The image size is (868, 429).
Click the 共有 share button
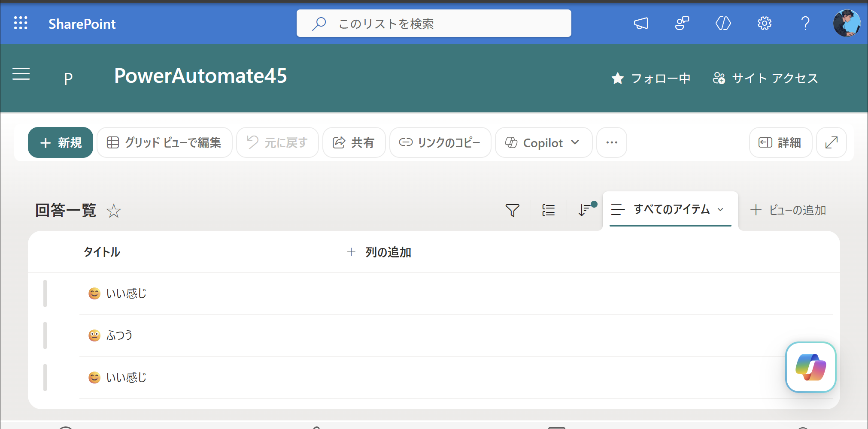tap(354, 142)
